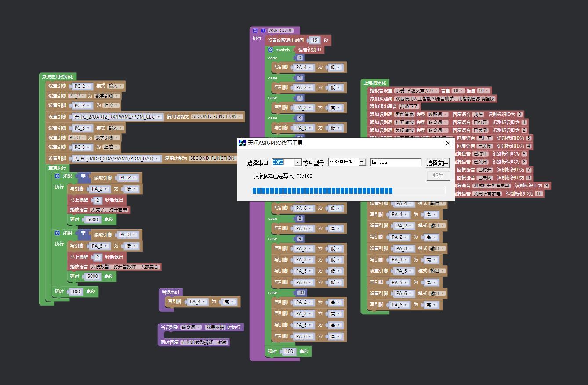The width and height of the screenshot is (588, 385).
Task: Open the PC_3 dropdown in 读取引脚 block
Action: (128, 235)
